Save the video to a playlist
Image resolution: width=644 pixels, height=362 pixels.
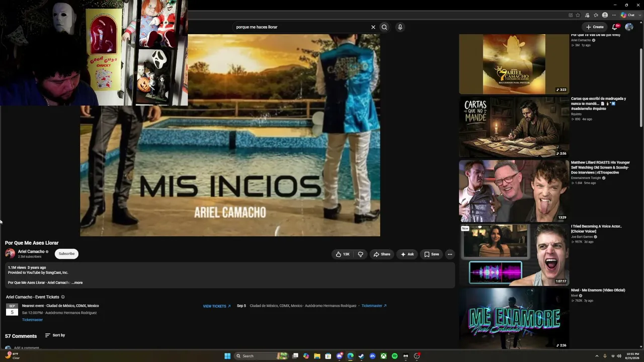click(432, 254)
